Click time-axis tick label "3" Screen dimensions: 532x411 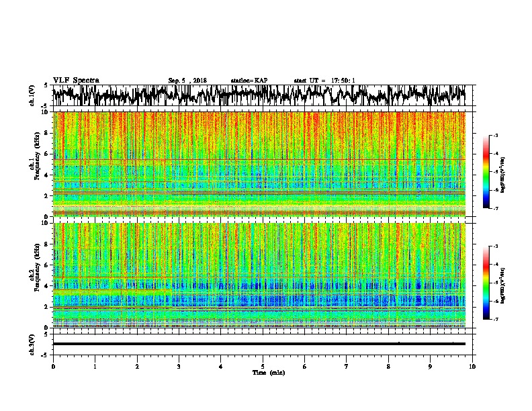(x=179, y=367)
